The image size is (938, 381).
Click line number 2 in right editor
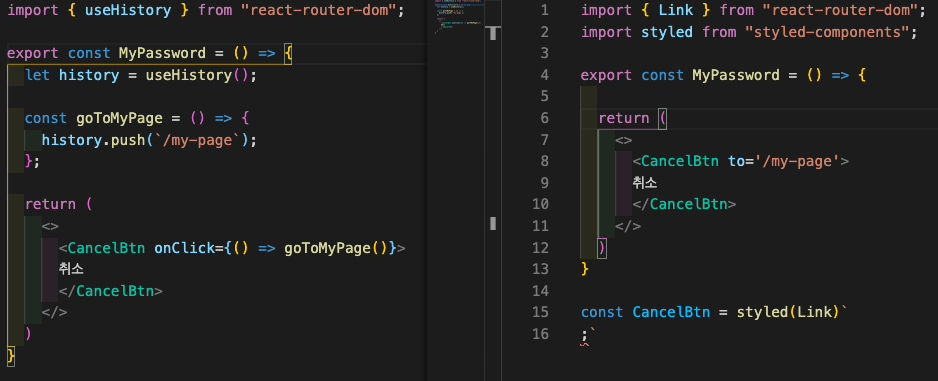(543, 32)
